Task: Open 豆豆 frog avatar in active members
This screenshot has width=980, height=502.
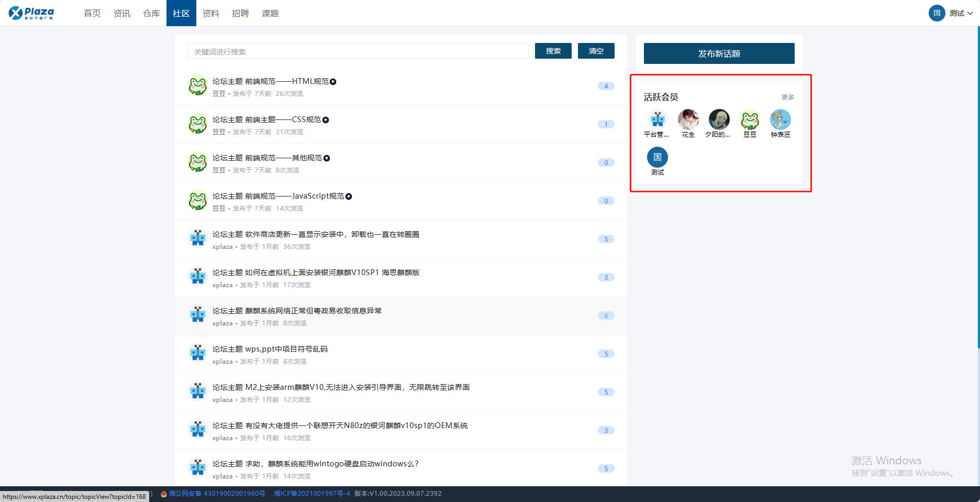Action: [x=750, y=120]
